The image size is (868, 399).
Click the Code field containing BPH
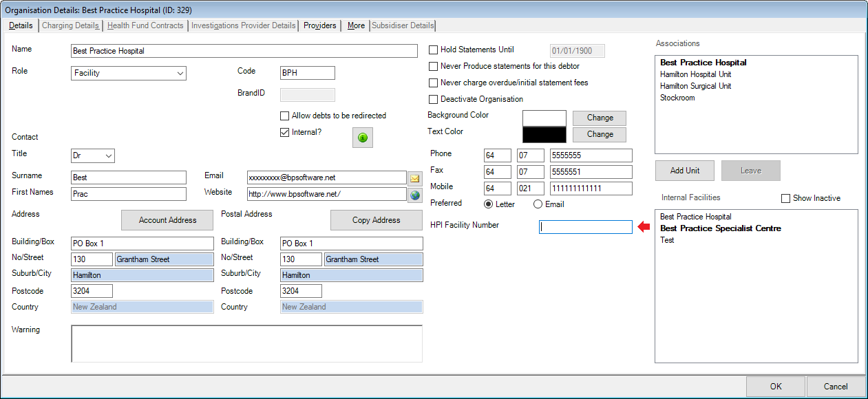[x=308, y=73]
